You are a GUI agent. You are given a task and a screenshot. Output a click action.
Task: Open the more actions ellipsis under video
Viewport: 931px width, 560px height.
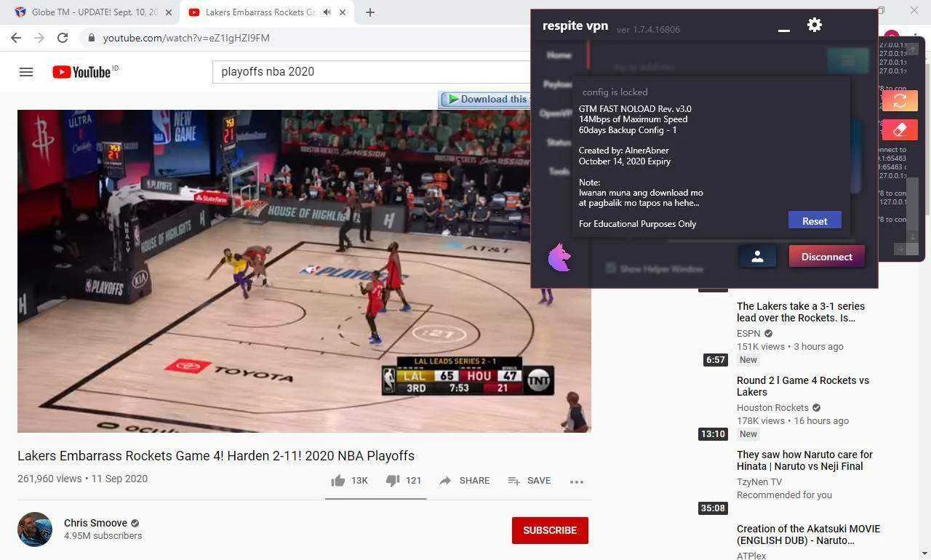coord(577,481)
